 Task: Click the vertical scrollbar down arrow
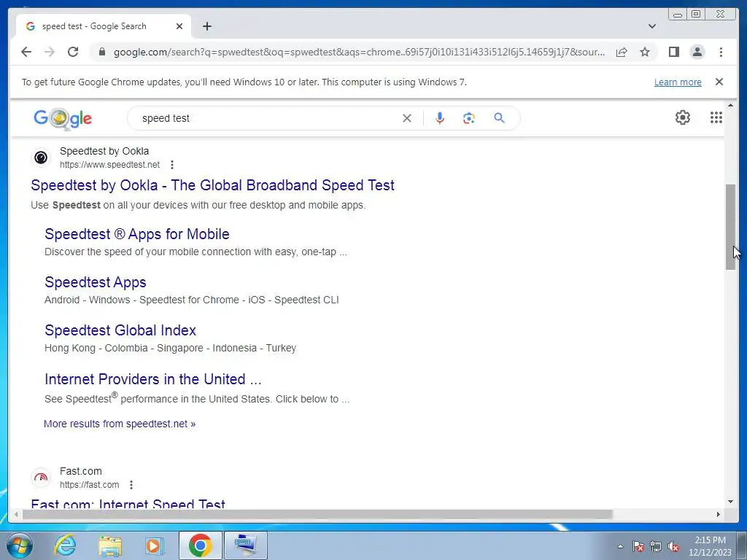coord(730,502)
